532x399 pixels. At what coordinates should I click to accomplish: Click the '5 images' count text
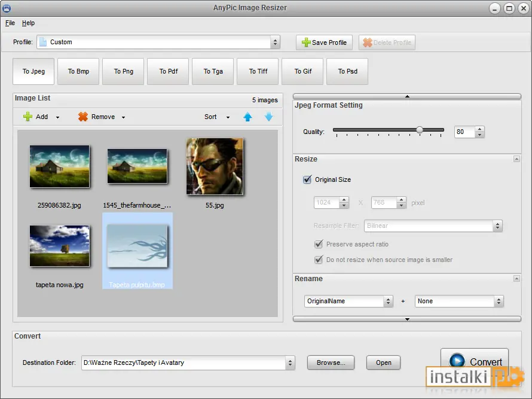coord(265,100)
